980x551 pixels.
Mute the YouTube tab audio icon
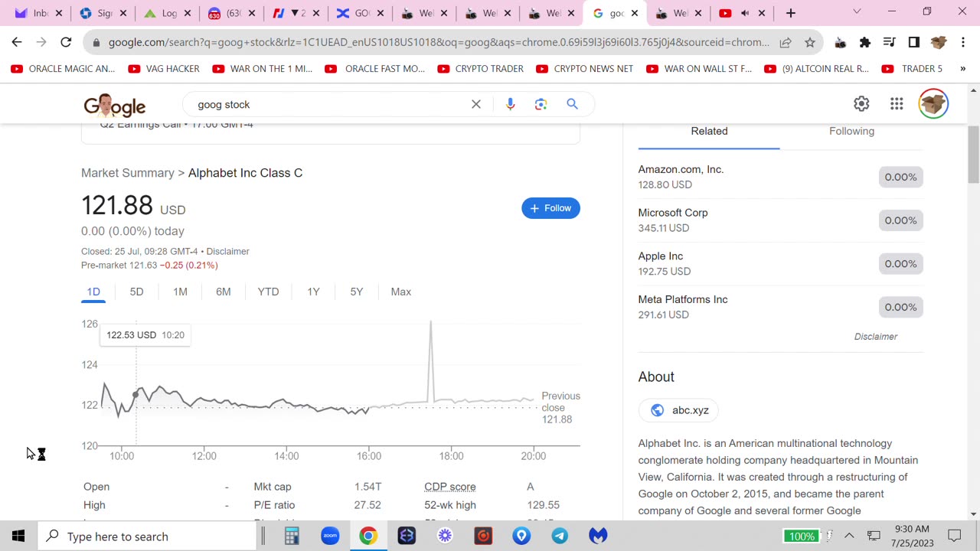pyautogui.click(x=745, y=13)
